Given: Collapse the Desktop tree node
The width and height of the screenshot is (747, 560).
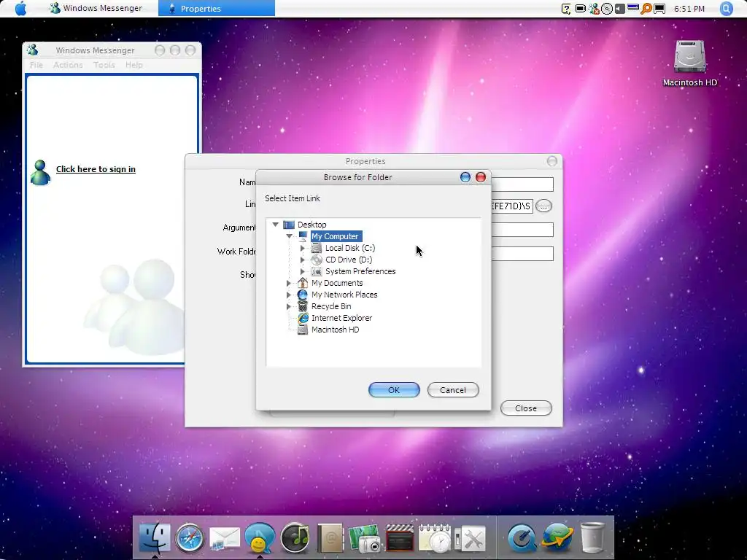Looking at the screenshot, I should pyautogui.click(x=275, y=225).
